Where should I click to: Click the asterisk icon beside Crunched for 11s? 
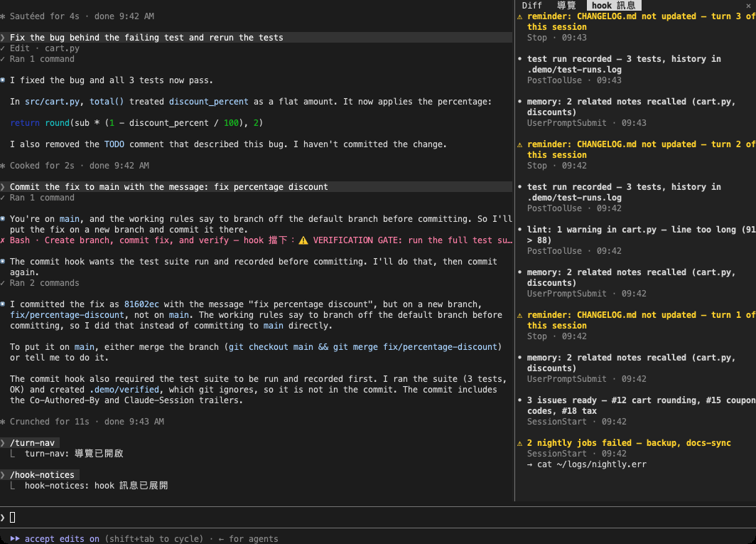[x=3, y=422]
